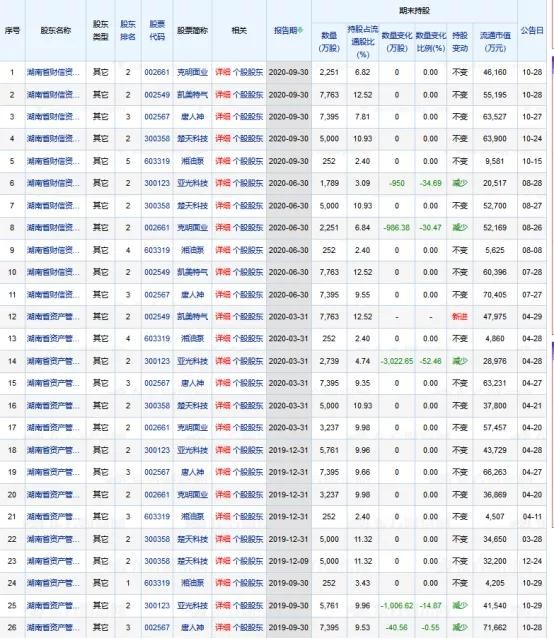Select the -986.38 quantity change value
The width and height of the screenshot is (554, 639).
(397, 227)
